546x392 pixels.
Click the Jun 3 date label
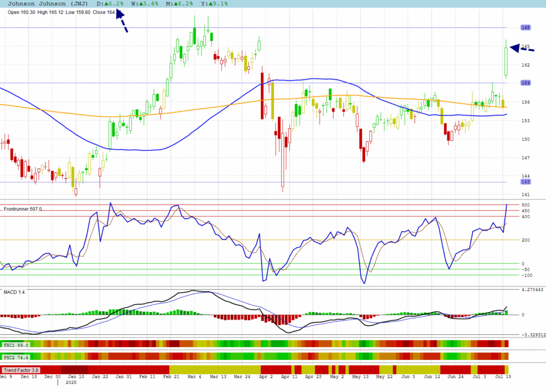point(408,377)
